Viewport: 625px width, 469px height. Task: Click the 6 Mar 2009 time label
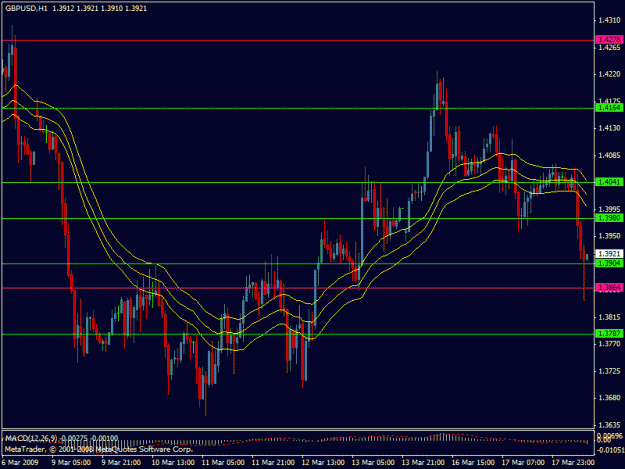coord(20,462)
